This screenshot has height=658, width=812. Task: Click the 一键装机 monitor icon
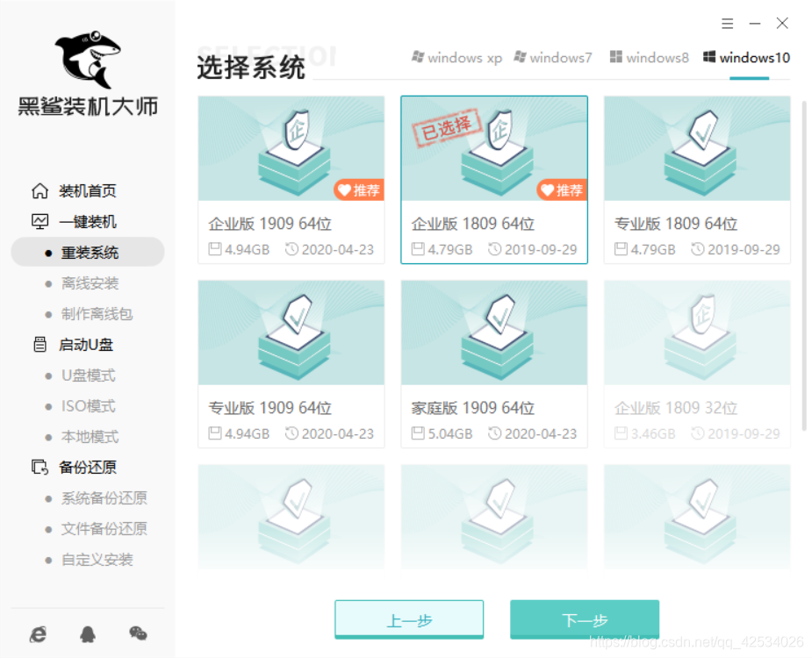point(40,222)
